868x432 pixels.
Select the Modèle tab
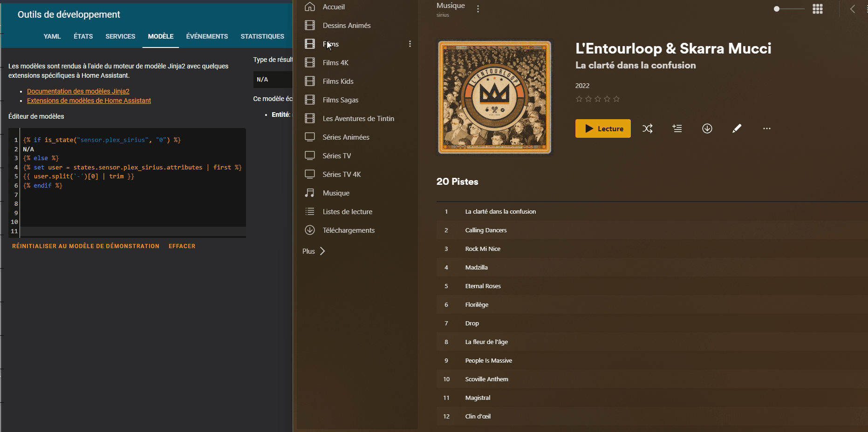coord(161,36)
